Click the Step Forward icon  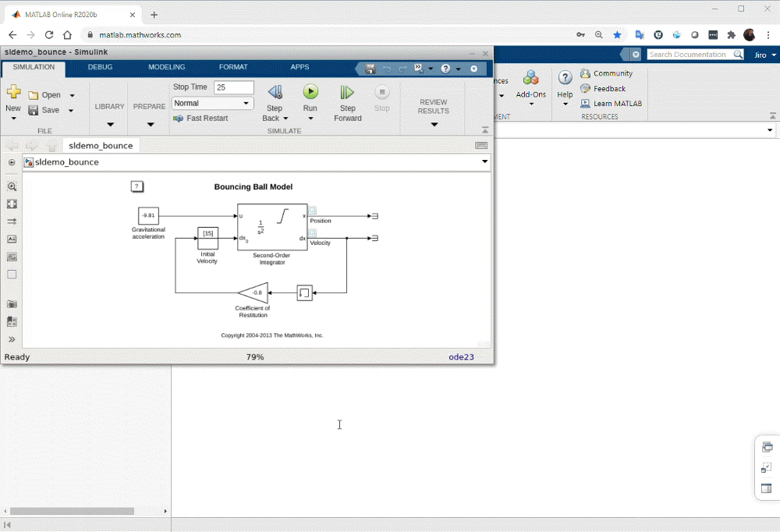tap(347, 92)
